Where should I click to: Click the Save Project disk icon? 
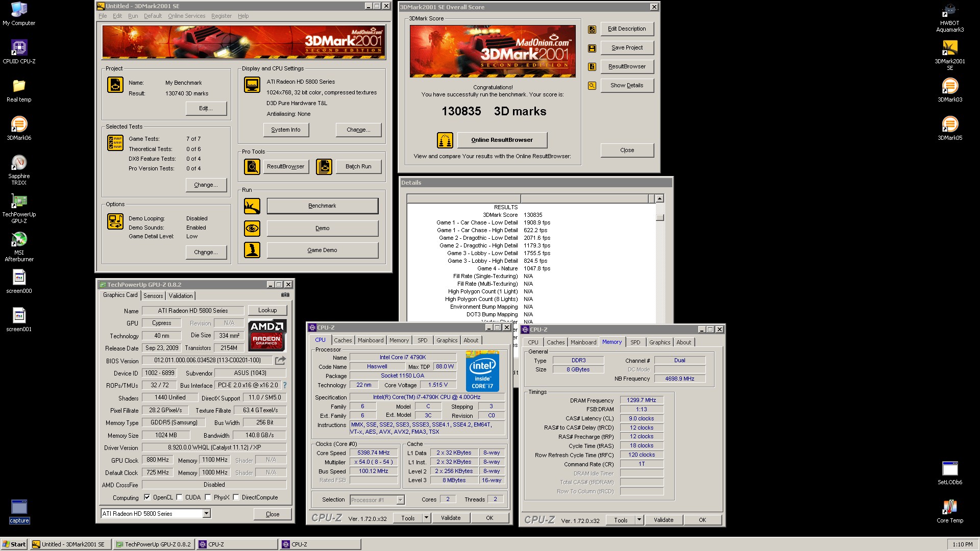(592, 48)
